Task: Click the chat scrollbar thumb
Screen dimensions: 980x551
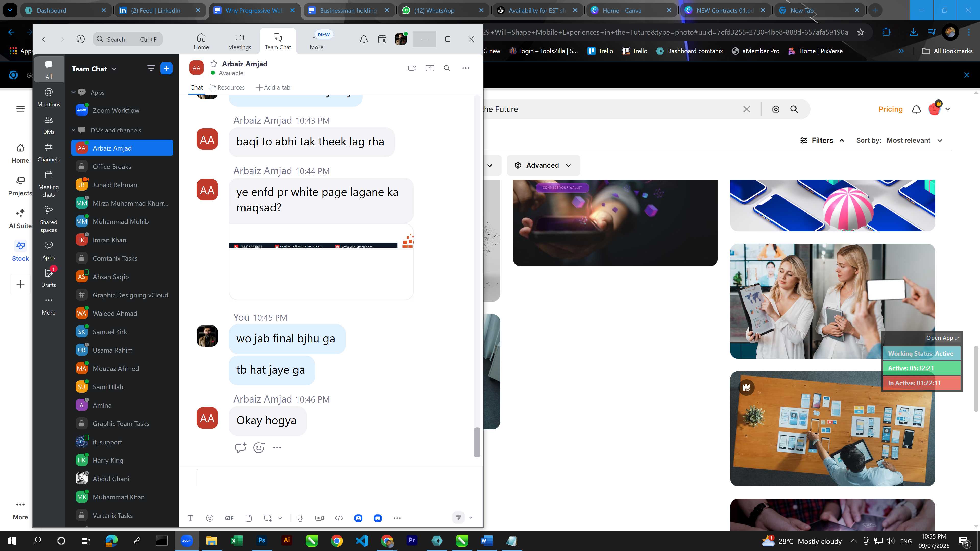Action: point(477,442)
